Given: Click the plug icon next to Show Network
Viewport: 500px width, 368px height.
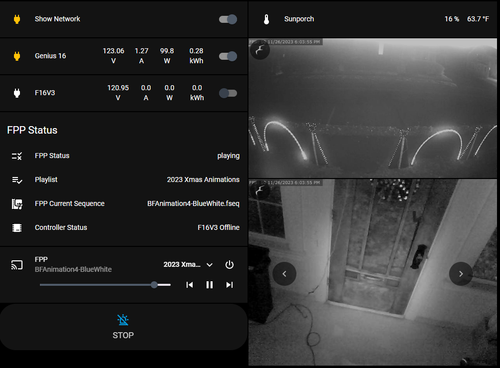Looking at the screenshot, I should 17,19.
